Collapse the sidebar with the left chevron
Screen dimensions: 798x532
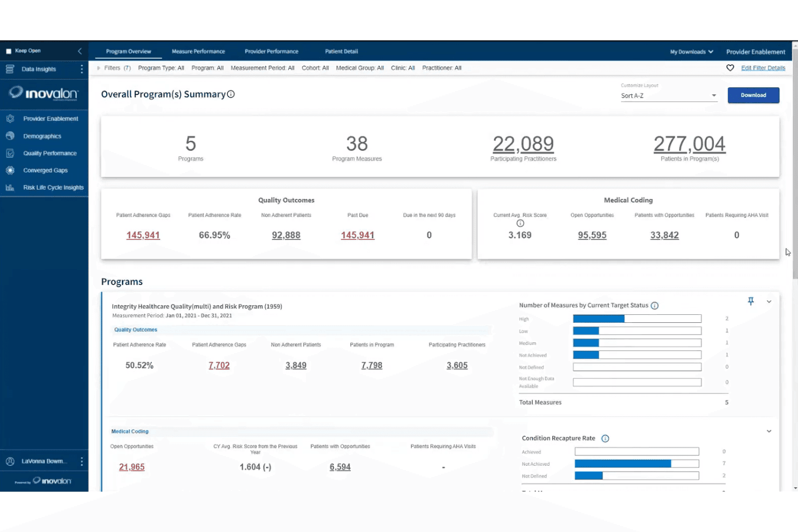coord(80,51)
